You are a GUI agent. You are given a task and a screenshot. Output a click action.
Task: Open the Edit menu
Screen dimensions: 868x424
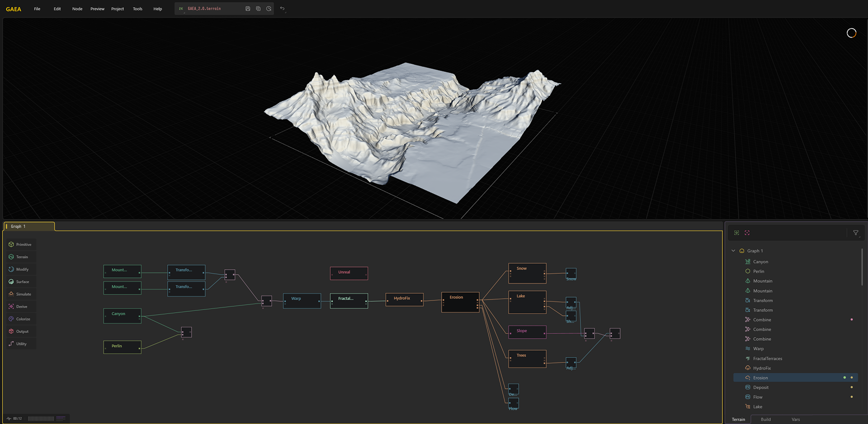(x=57, y=9)
